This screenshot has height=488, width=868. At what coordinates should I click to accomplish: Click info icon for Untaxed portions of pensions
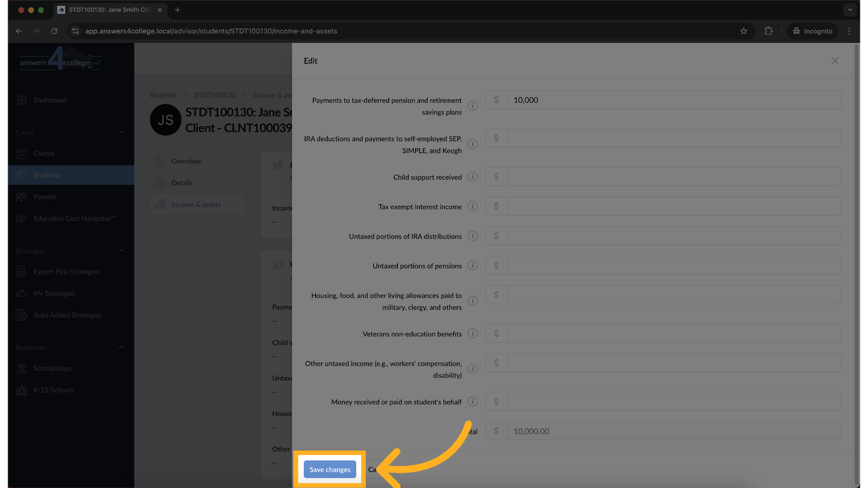pyautogui.click(x=472, y=266)
